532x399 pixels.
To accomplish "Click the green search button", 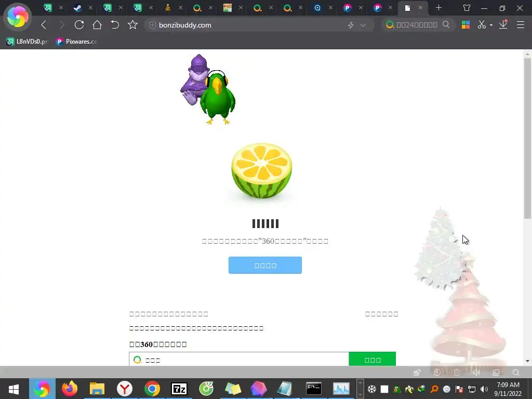I will [x=372, y=359].
